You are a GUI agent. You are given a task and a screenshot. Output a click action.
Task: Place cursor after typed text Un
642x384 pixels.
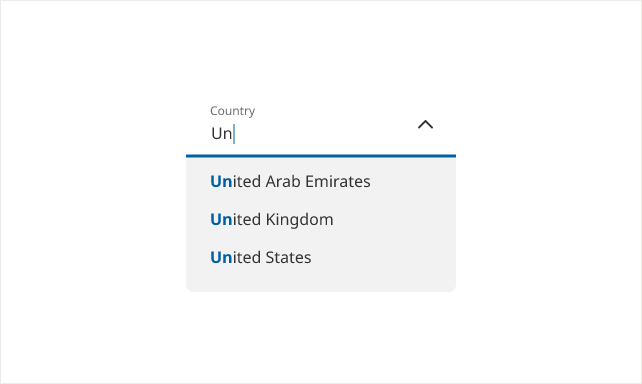[234, 134]
